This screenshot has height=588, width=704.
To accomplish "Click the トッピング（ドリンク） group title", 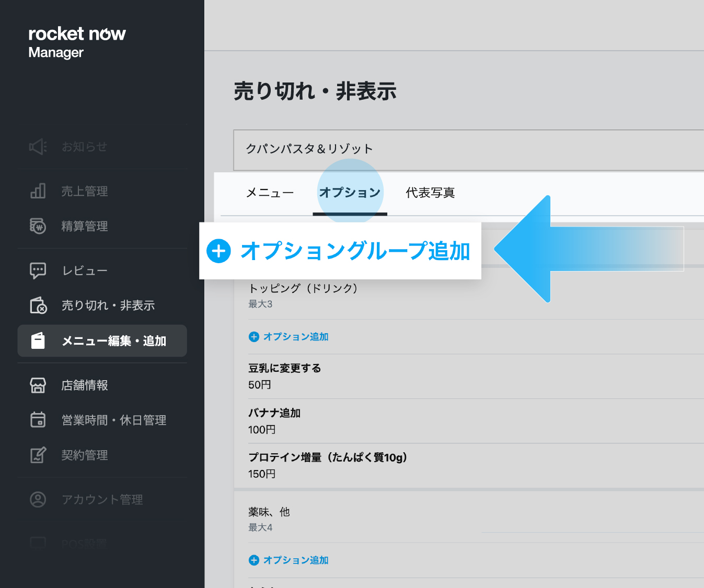I will (303, 288).
